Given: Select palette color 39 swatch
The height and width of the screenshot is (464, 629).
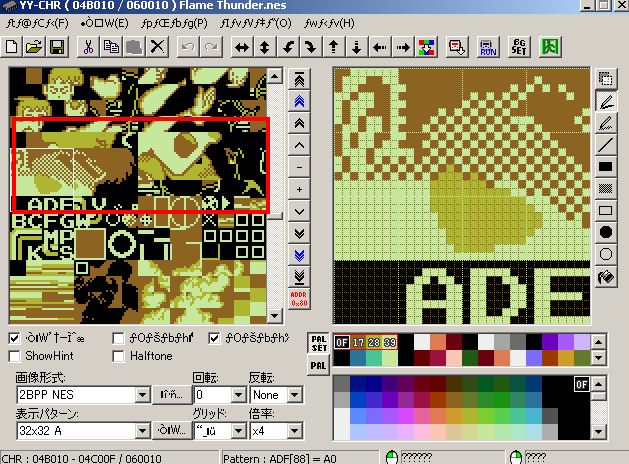Looking at the screenshot, I should (390, 342).
